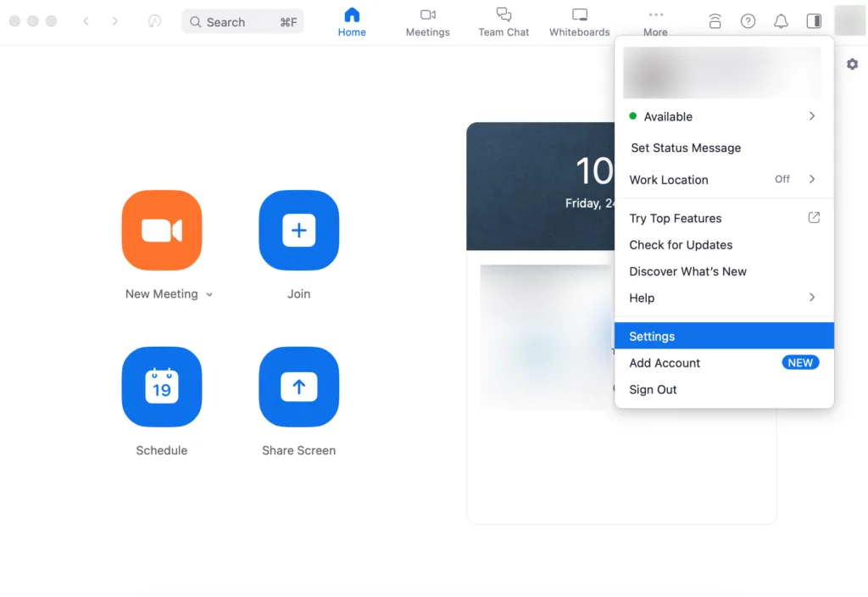This screenshot has height=597, width=868.
Task: Click the external link icon beside Try Top Features
Action: click(x=814, y=218)
